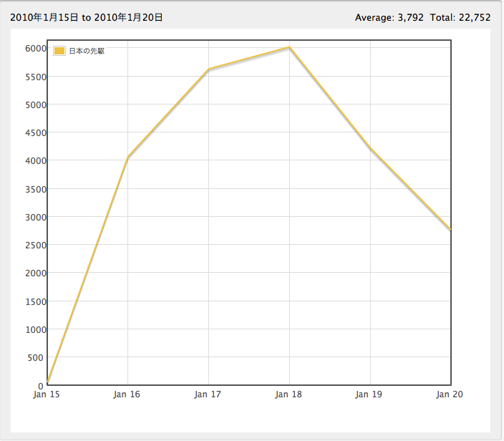This screenshot has height=441, width=504.
Task: Click the 2010年1月15日 to 2010年1月20日 date range
Action: tap(87, 17)
